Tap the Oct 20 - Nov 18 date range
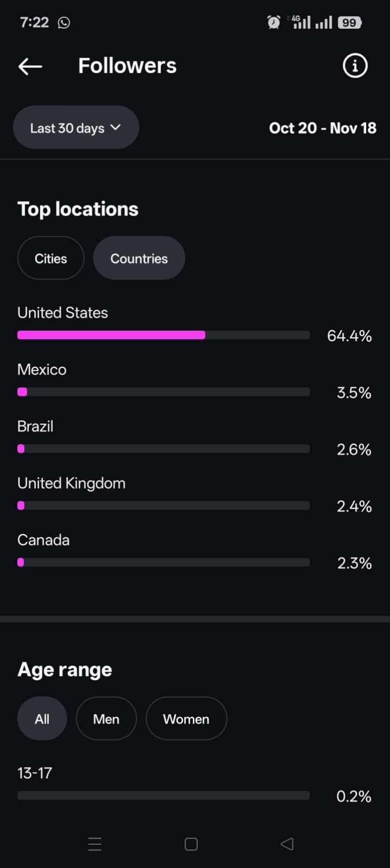 coord(323,128)
